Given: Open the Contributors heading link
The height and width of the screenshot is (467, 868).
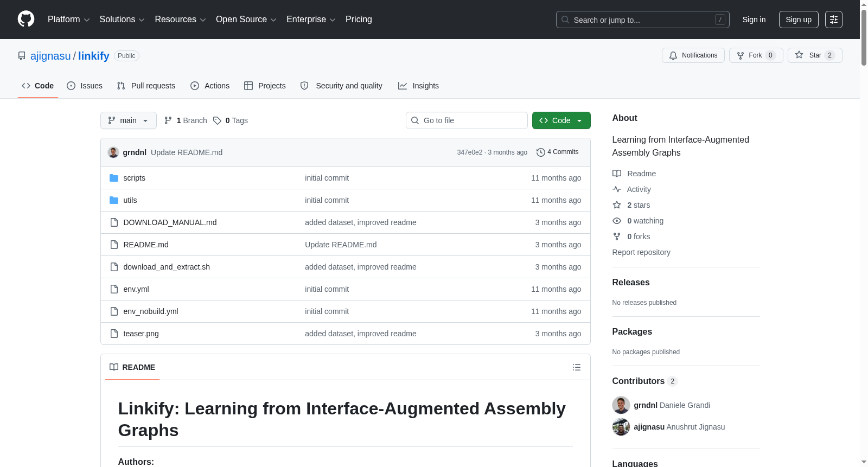Looking at the screenshot, I should [645, 381].
